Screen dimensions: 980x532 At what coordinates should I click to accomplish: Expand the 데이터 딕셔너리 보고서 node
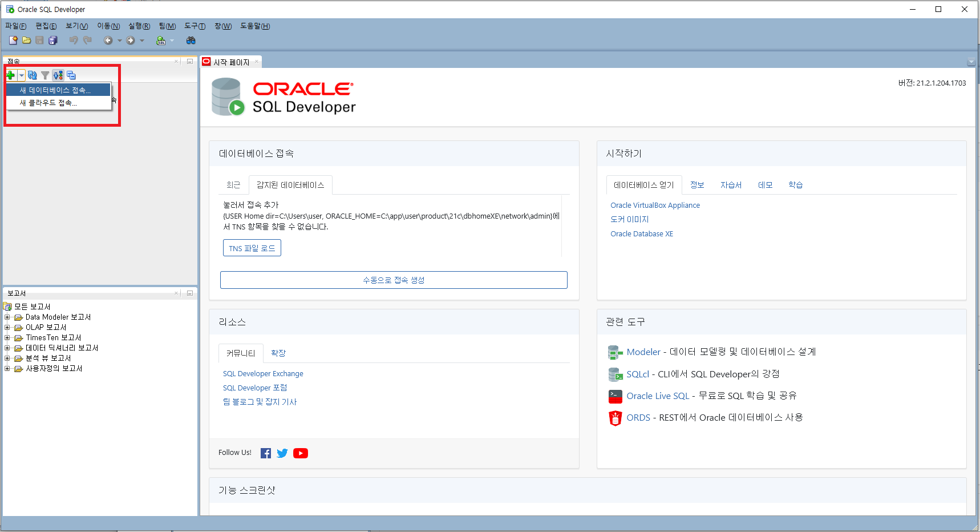7,348
